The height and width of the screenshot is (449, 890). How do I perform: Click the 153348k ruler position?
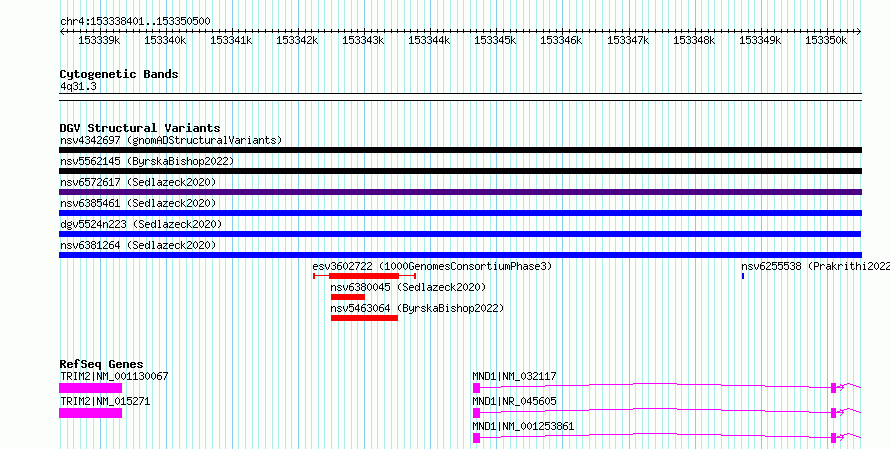[x=694, y=40]
